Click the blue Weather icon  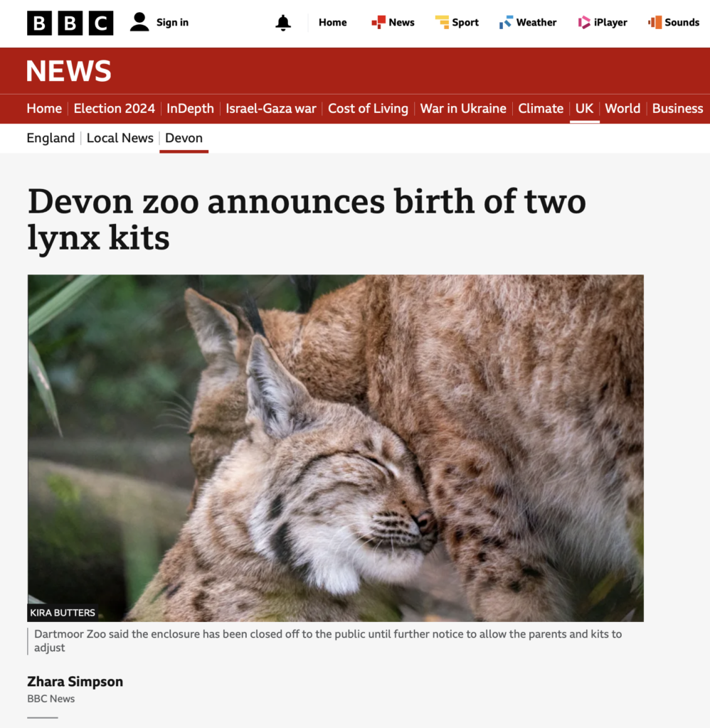click(x=506, y=22)
